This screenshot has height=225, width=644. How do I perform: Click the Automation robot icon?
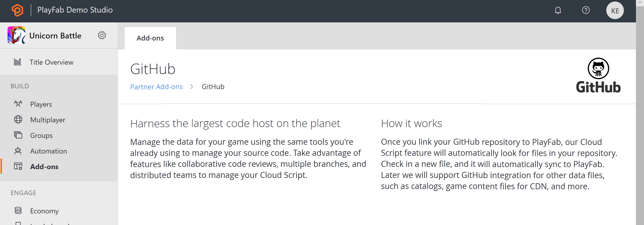[18, 151]
